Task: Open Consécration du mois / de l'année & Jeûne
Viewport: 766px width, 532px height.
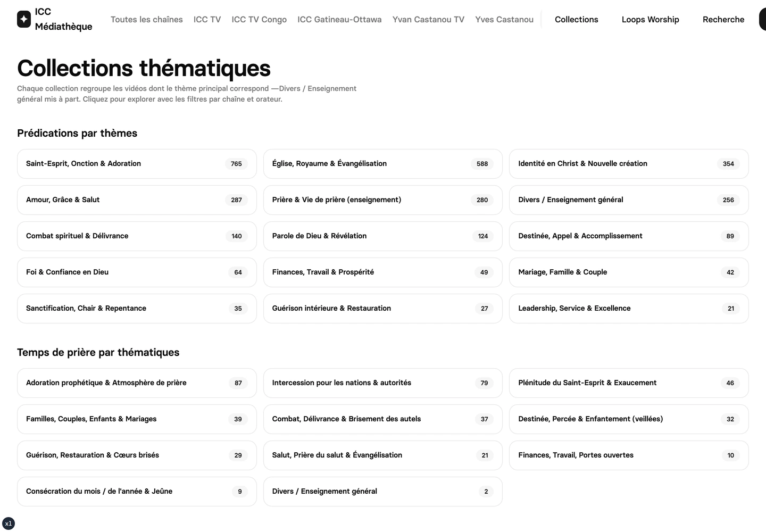Action: tap(137, 492)
